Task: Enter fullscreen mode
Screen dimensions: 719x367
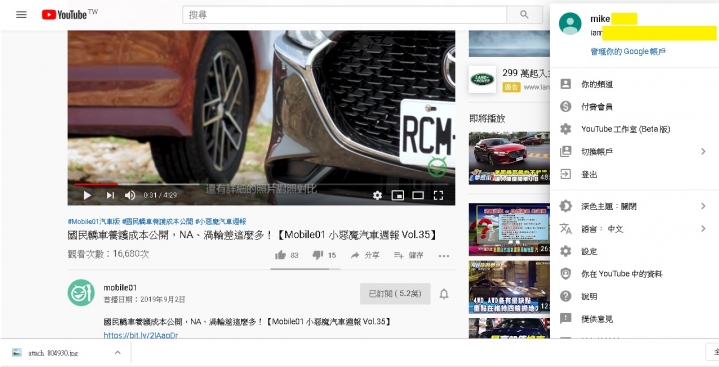Action: click(x=438, y=195)
